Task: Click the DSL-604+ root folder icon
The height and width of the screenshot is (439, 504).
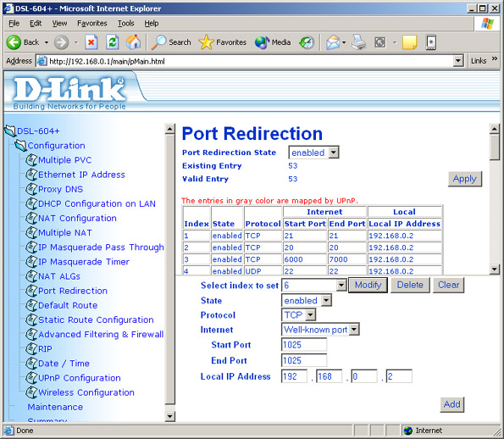Action: coord(10,131)
